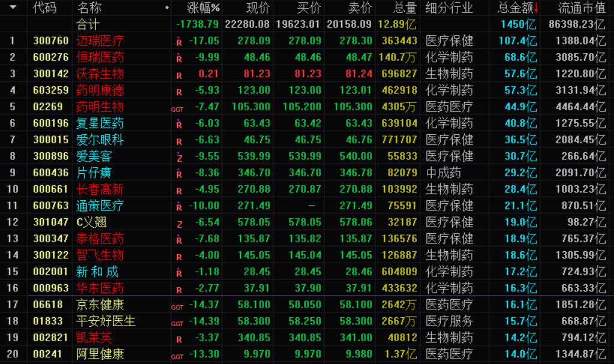The height and width of the screenshot is (364, 614).
Task: Sort by 流通市值 column header
Action: [x=582, y=7]
